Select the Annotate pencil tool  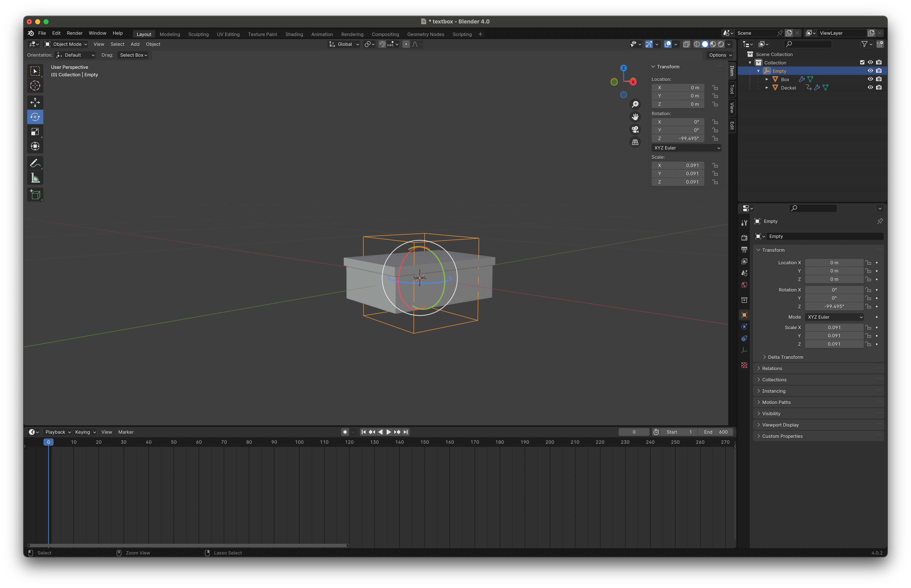35,164
